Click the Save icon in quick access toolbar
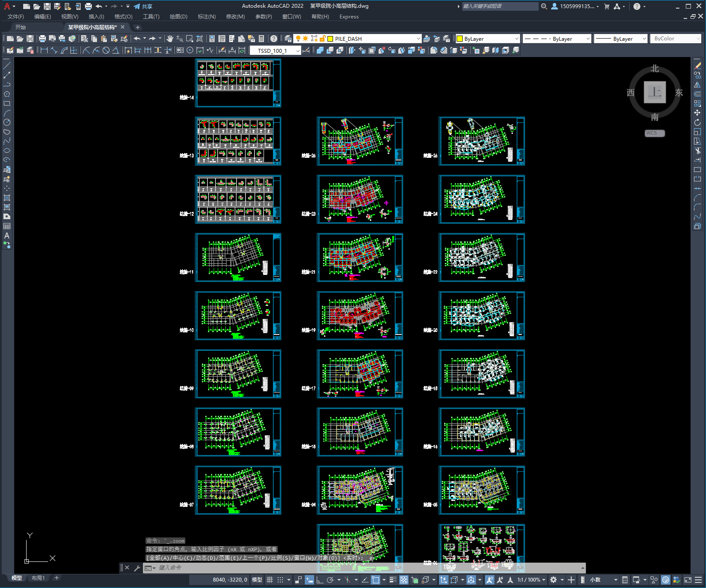 tap(47, 6)
